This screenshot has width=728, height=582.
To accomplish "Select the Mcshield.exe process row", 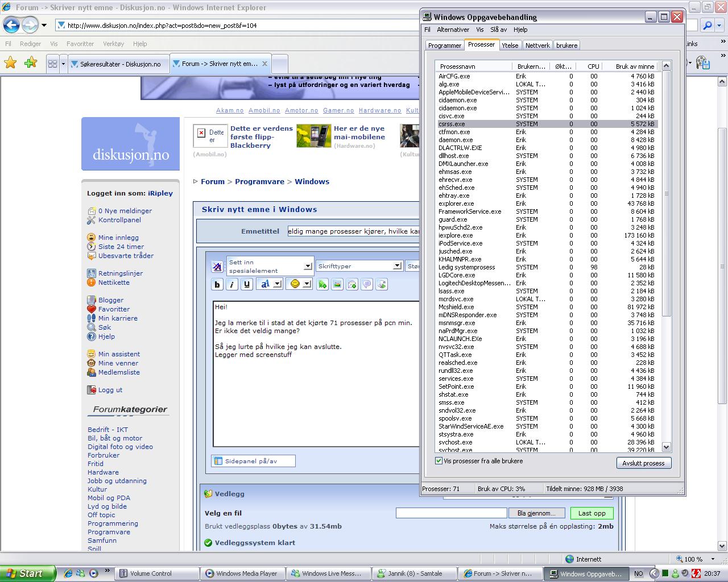I will click(x=547, y=307).
